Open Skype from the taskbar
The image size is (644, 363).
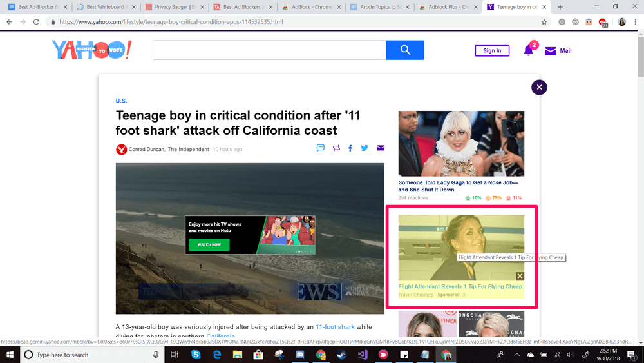pyautogui.click(x=196, y=355)
